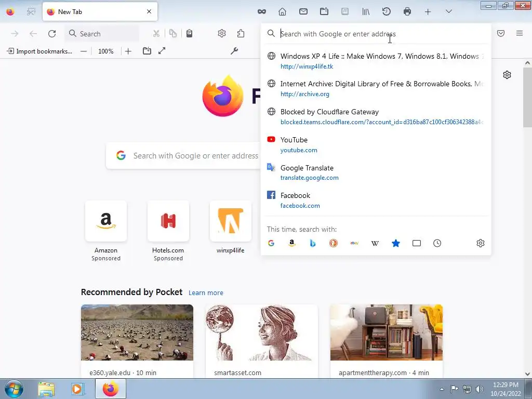Search this time with Wikipedia
Image resolution: width=532 pixels, height=399 pixels.
(x=375, y=243)
